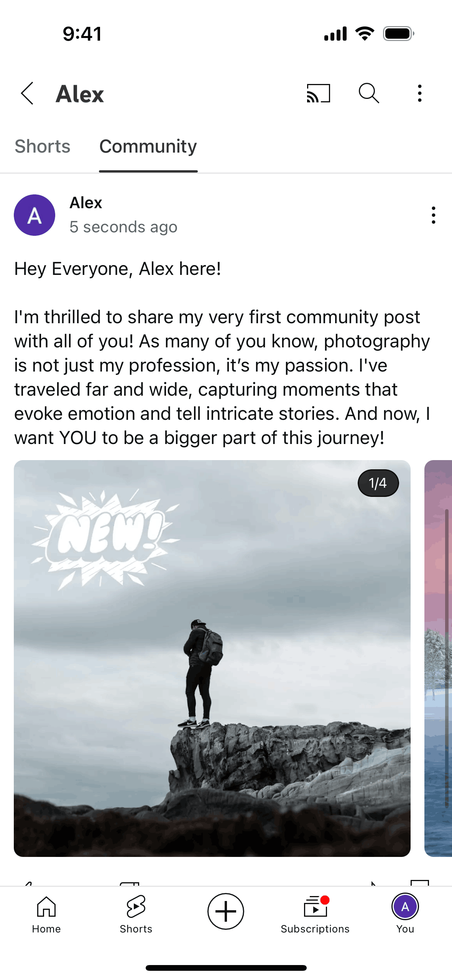Open Subscriptions with red notification dot
The image size is (452, 980).
point(315,915)
